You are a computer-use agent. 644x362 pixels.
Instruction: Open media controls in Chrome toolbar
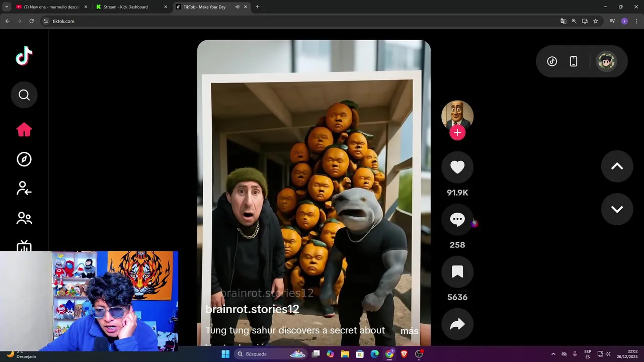click(612, 21)
